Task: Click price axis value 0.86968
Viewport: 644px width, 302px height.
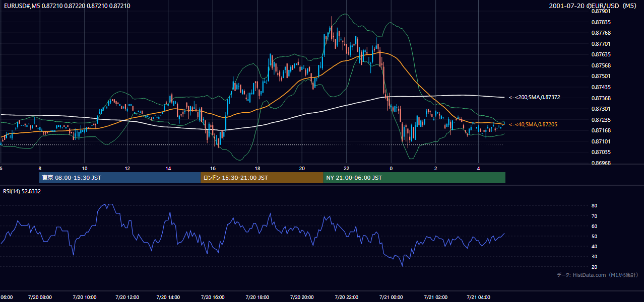Action: 601,163
